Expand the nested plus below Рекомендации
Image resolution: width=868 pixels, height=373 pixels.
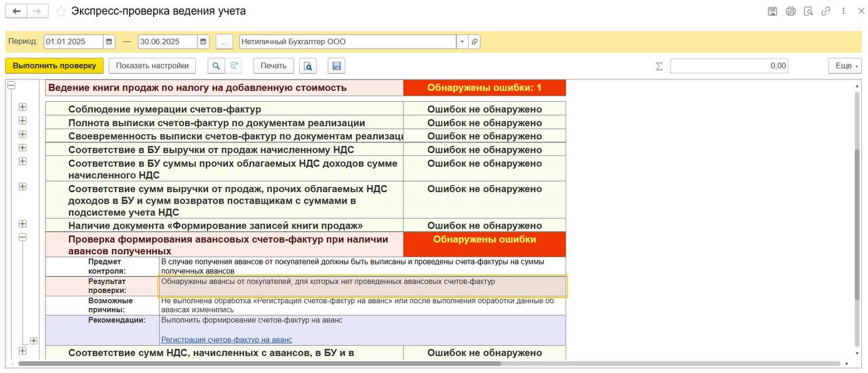[33, 340]
